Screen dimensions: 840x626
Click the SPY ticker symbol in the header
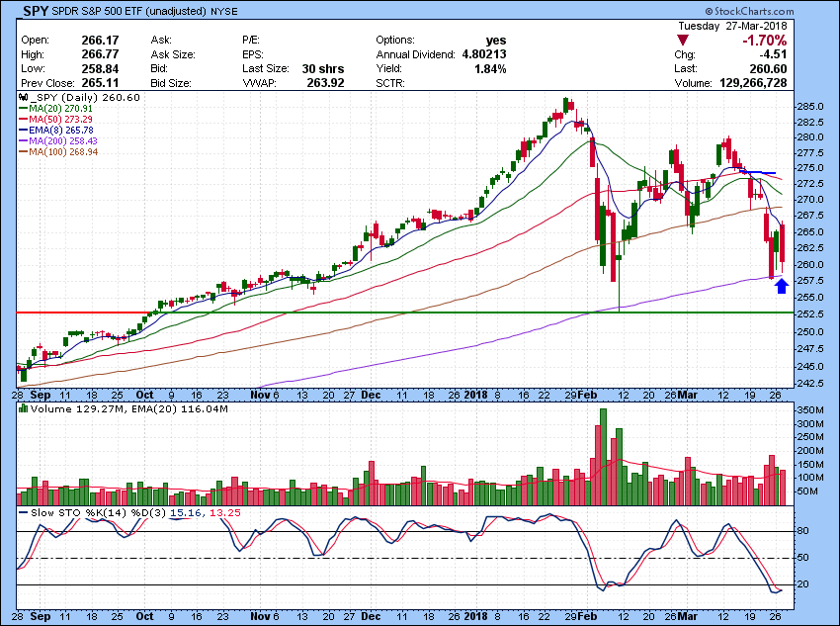coord(36,11)
